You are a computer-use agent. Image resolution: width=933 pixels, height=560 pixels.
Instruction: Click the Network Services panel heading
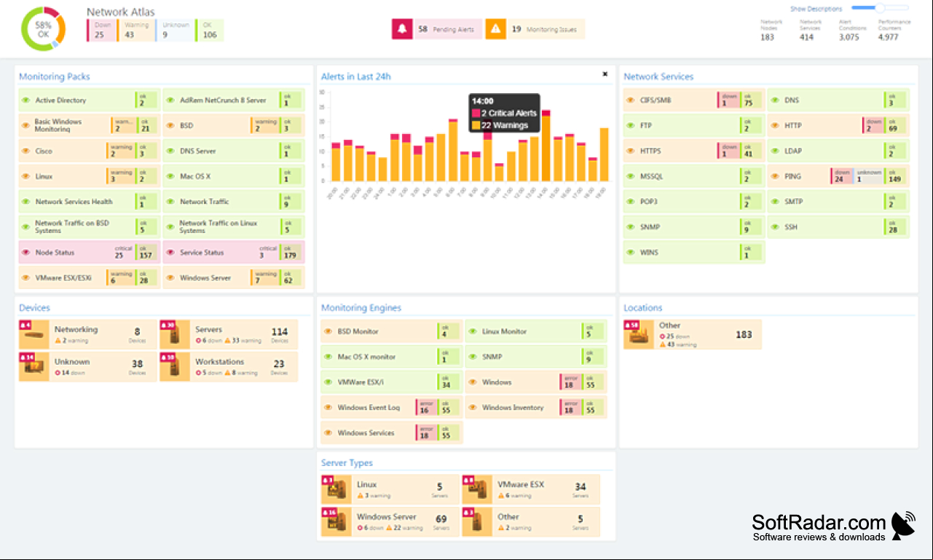pyautogui.click(x=658, y=76)
